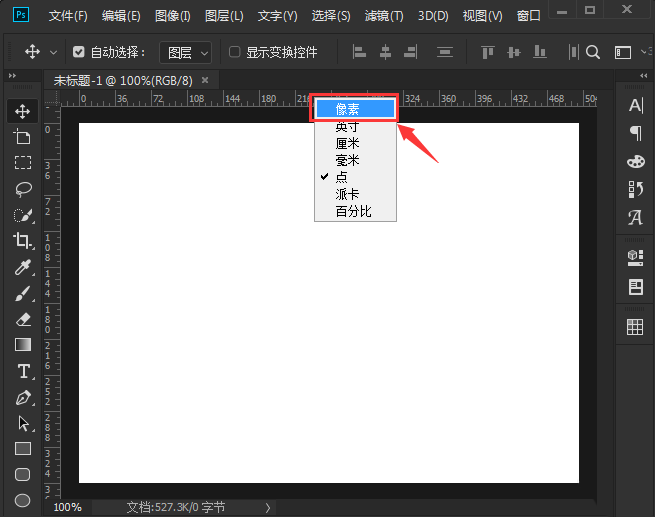Select the Rectangular Marquee tool
The height and width of the screenshot is (517, 655).
click(23, 162)
